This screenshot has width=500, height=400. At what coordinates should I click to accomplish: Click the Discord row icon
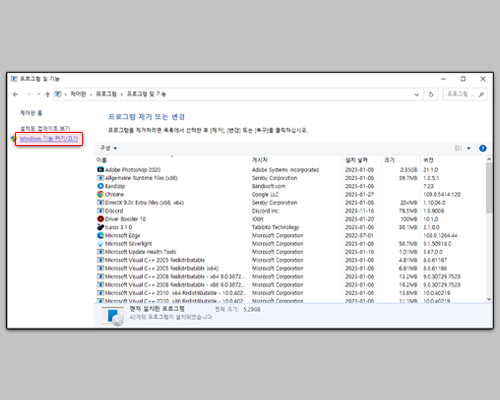tap(100, 211)
